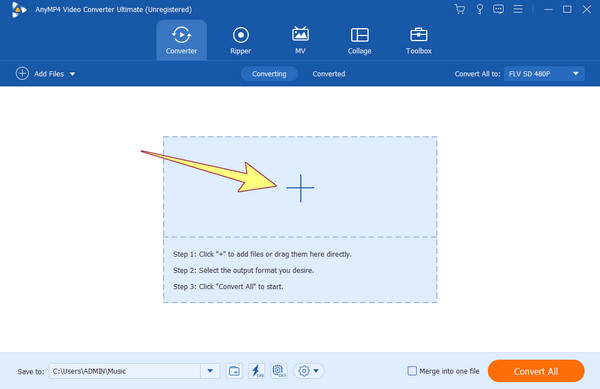Click the Add Files plus icon
The height and width of the screenshot is (389, 600).
(22, 73)
